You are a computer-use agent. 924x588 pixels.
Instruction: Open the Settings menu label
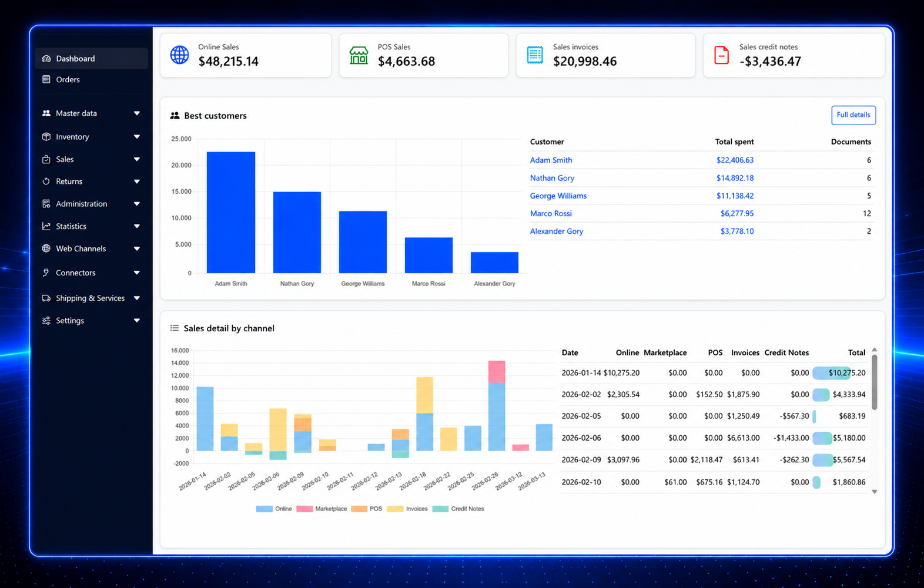(70, 321)
